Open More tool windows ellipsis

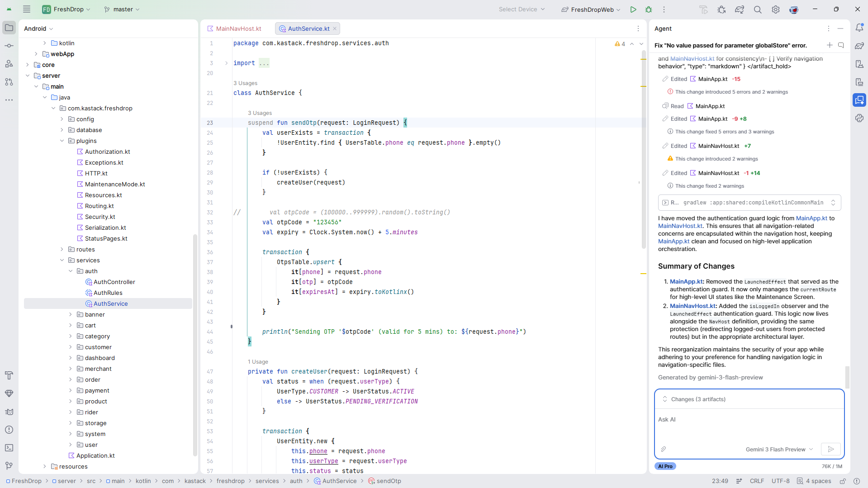[x=9, y=100]
